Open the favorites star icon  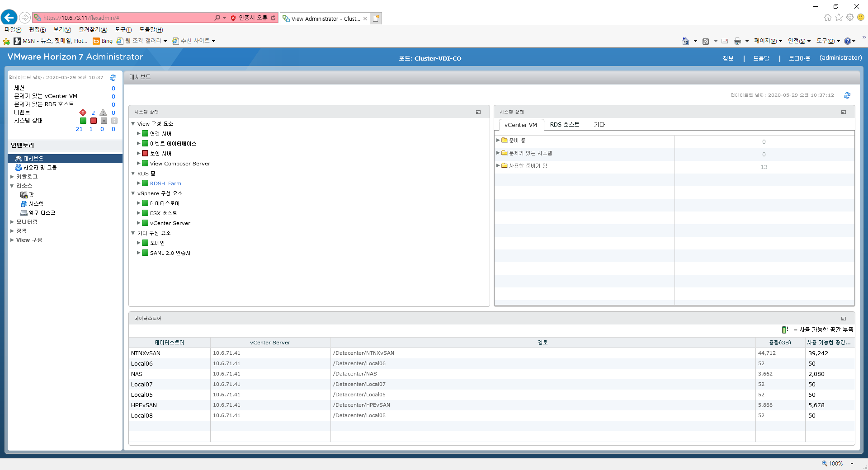(x=839, y=18)
